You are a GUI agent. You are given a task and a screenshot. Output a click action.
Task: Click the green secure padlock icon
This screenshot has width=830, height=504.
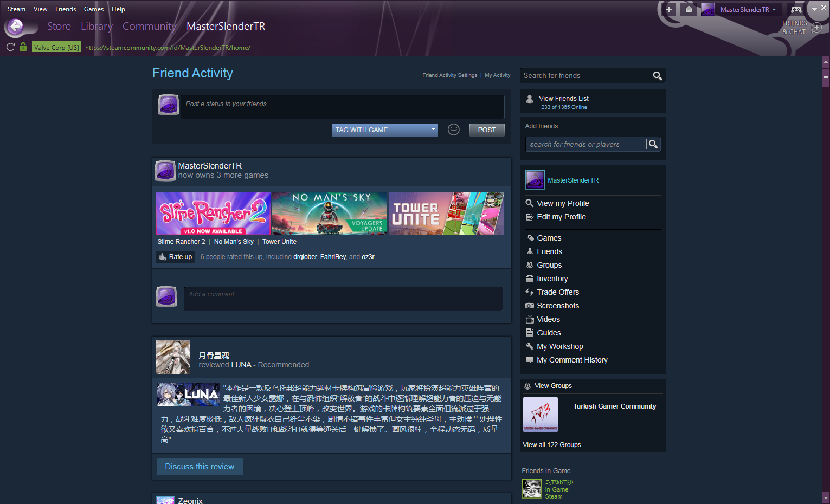[23, 47]
